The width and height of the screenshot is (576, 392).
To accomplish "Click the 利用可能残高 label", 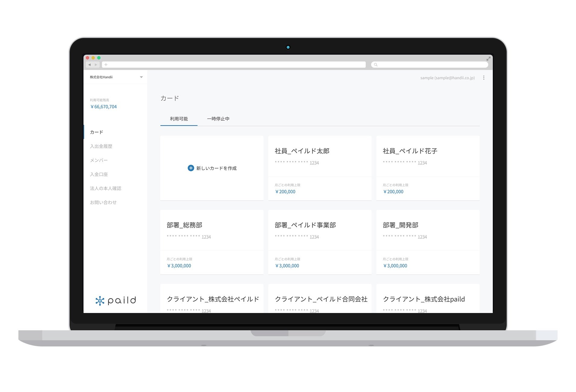I will click(x=100, y=100).
